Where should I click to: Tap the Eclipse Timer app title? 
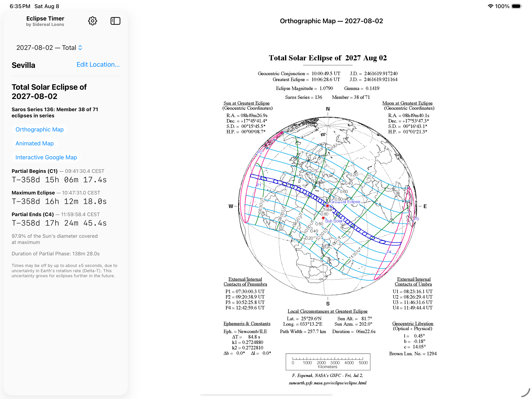(45, 19)
